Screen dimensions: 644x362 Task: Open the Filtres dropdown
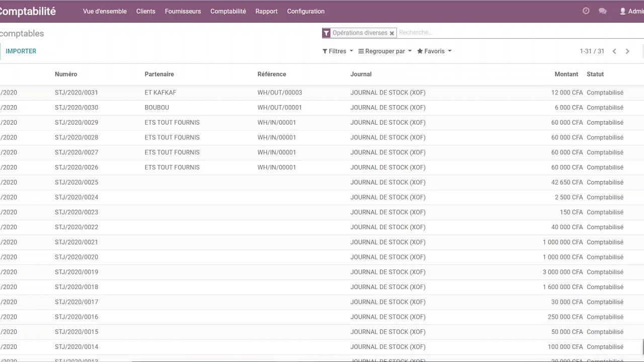tap(338, 51)
